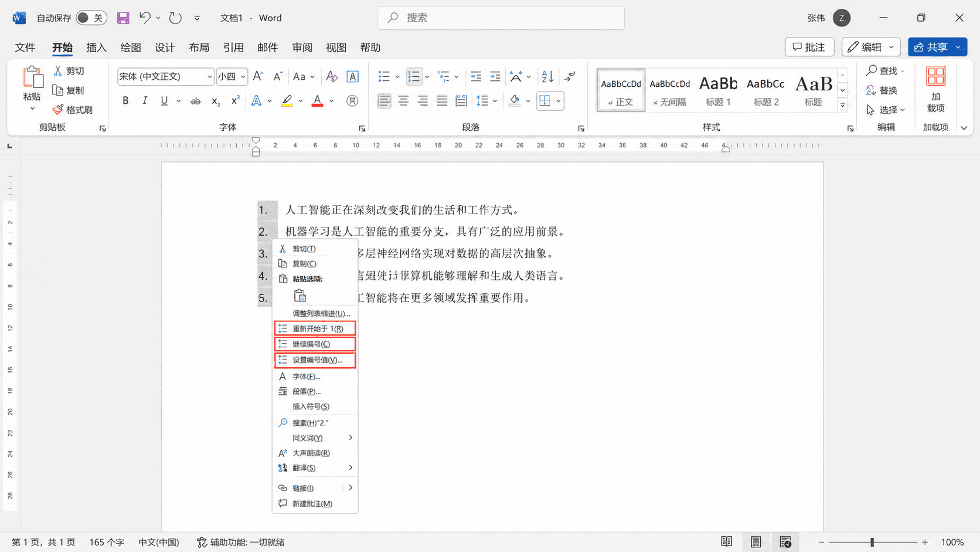Apply strikethrough formatting

pyautogui.click(x=196, y=101)
